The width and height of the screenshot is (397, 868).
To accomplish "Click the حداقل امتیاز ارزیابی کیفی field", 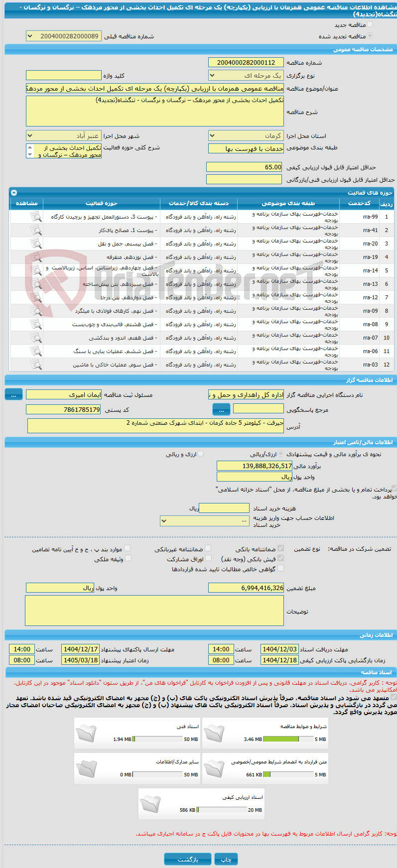I will (x=244, y=167).
